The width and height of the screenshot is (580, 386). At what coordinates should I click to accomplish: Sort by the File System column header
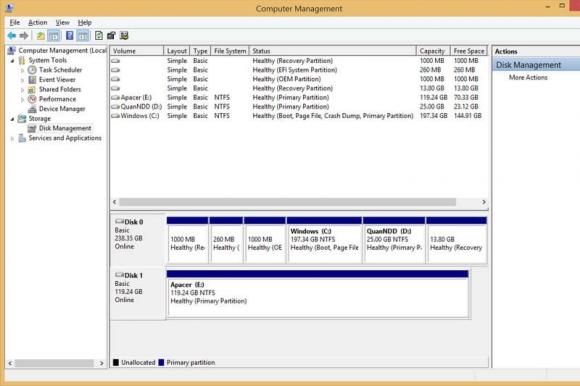(x=230, y=51)
